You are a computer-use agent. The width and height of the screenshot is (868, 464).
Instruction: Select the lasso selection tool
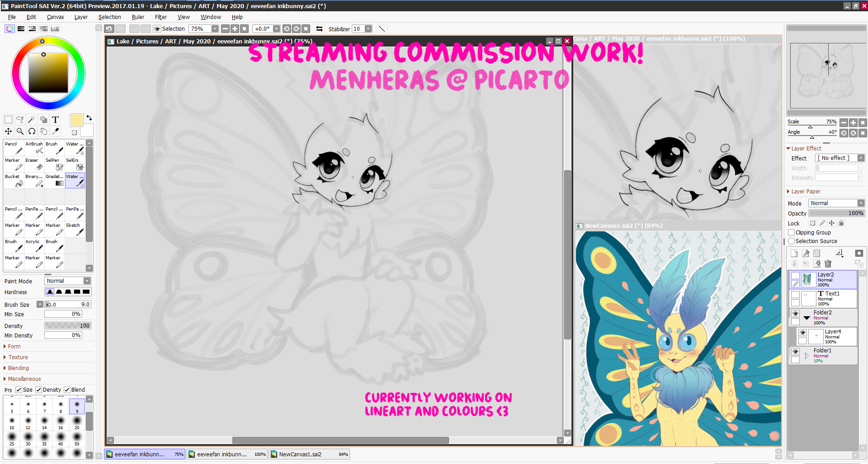click(x=20, y=120)
